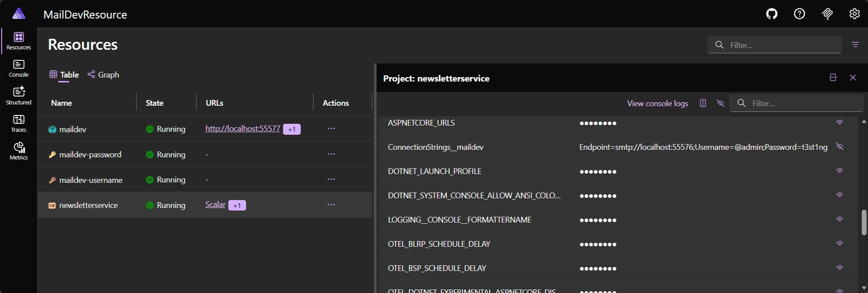Expand maildev extra URLs +1 badge
The height and width of the screenshot is (293, 868).
pos(292,129)
